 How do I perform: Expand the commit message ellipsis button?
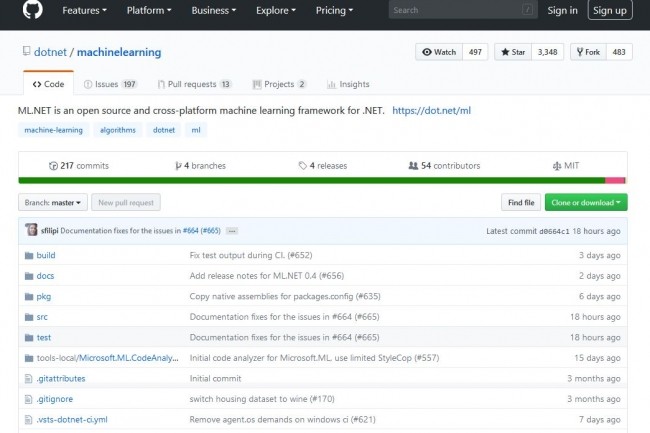[232, 231]
